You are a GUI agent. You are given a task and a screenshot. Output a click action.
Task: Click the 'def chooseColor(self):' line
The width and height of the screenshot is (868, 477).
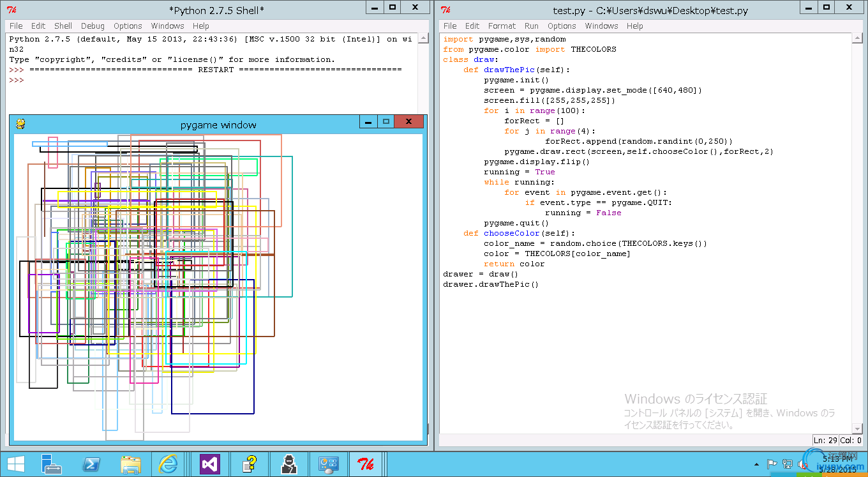point(520,233)
